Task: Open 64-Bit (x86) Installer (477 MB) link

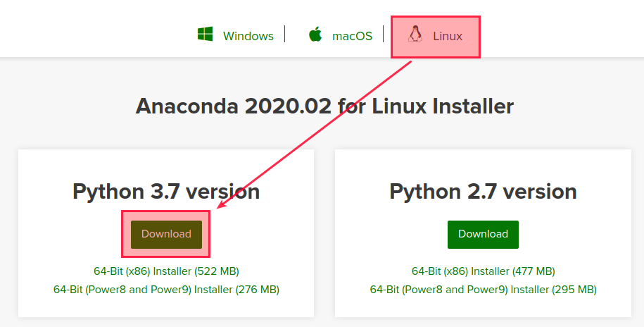Action: [484, 271]
